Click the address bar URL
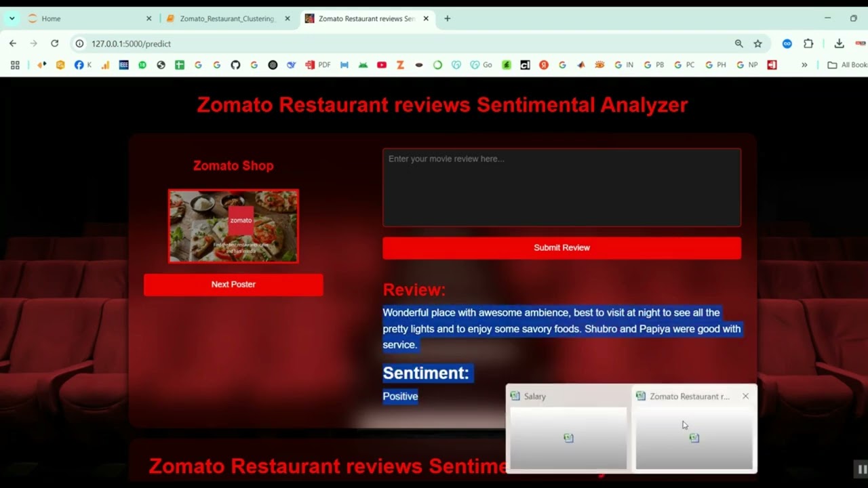Image resolution: width=868 pixels, height=488 pixels. (x=131, y=43)
